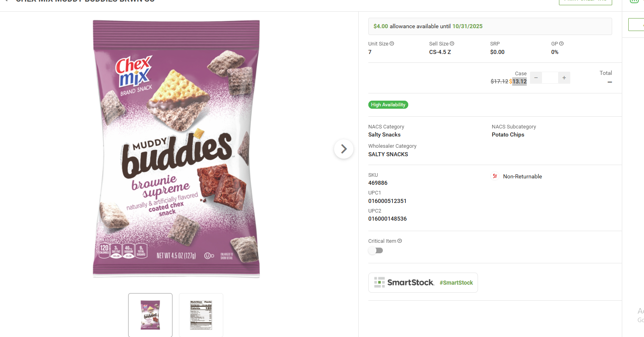Select the product bag thumbnail
The height and width of the screenshot is (337, 644).
(150, 315)
